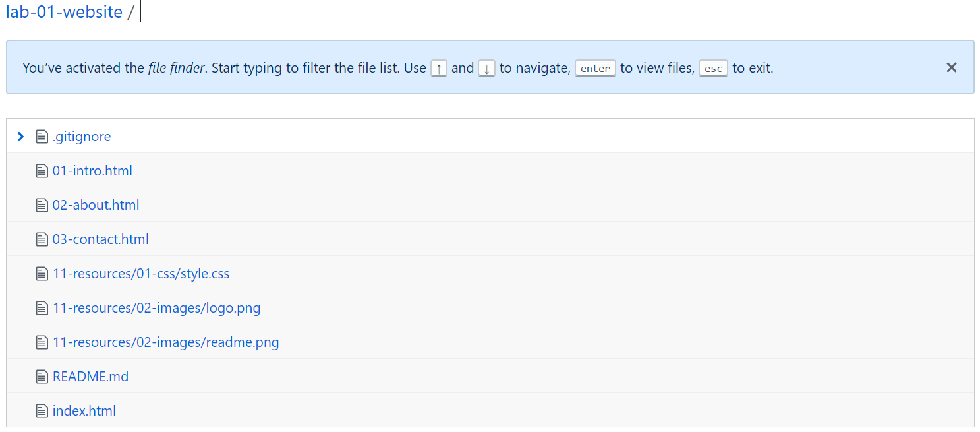The image size is (980, 432).
Task: View the README.md file
Action: click(91, 377)
